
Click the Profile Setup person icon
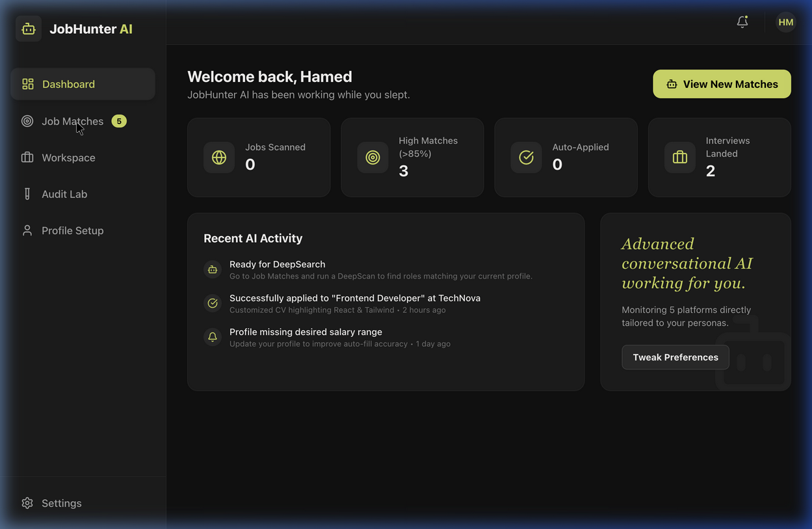click(27, 230)
